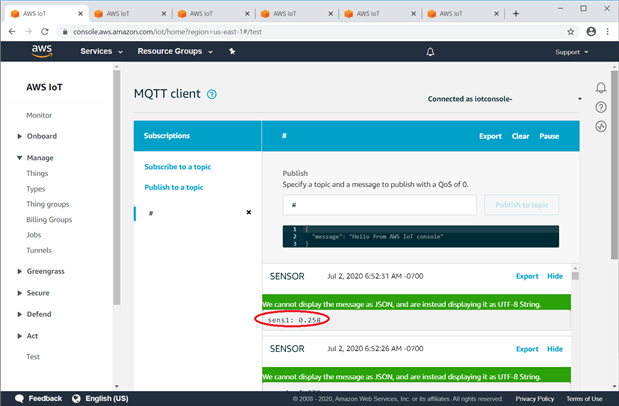Open the Resource Groups dropdown
Screen dimensions: 619x406
(175, 51)
